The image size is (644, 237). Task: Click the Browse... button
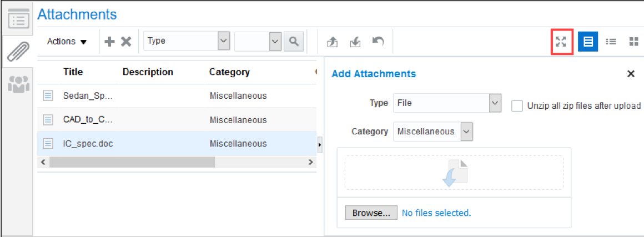click(x=371, y=213)
